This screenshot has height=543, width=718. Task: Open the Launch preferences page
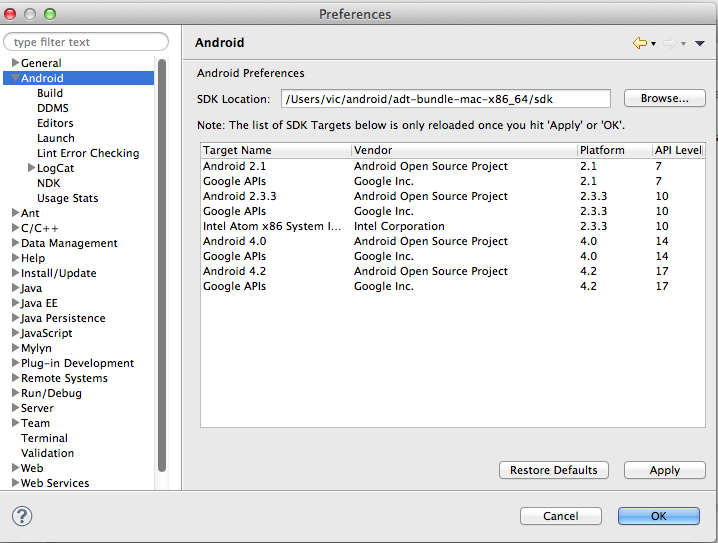tap(56, 138)
